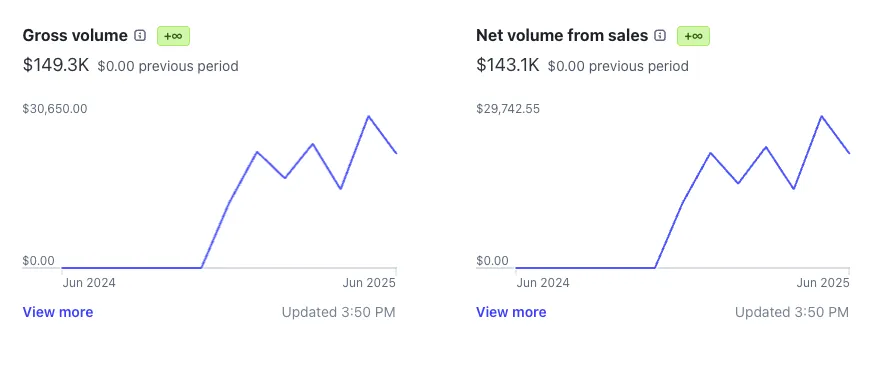Click Jun 2025 label on Gross volume chart
This screenshot has width=876, height=376.
pos(369,283)
